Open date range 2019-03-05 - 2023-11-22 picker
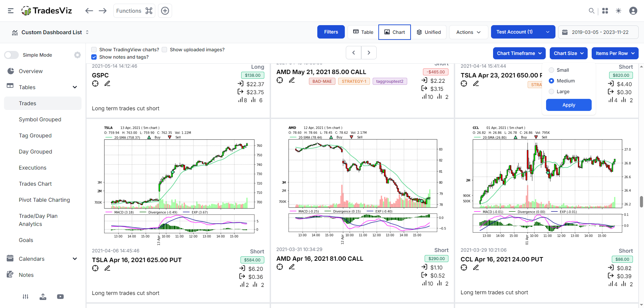Image resolution: width=644 pixels, height=308 pixels. point(598,32)
